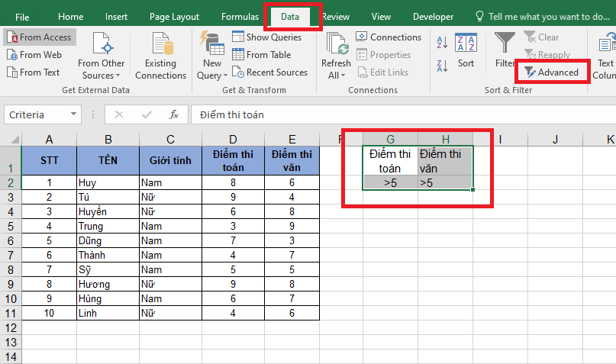The width and height of the screenshot is (616, 364).
Task: Click the Filter funnel icon
Action: point(504,44)
